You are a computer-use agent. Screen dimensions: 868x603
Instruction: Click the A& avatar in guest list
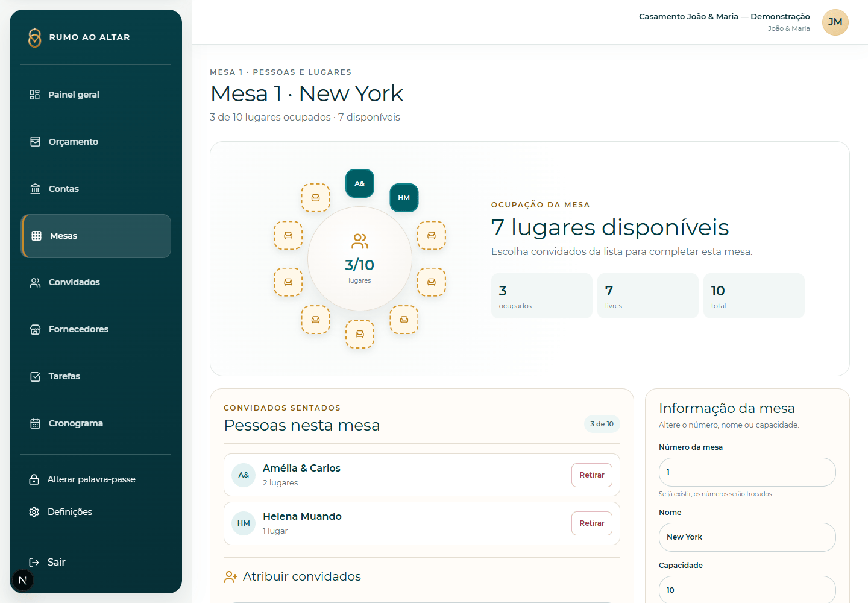tap(244, 475)
